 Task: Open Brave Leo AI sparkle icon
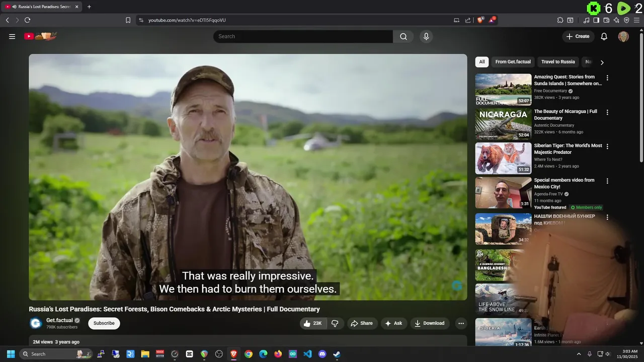pyautogui.click(x=616, y=20)
